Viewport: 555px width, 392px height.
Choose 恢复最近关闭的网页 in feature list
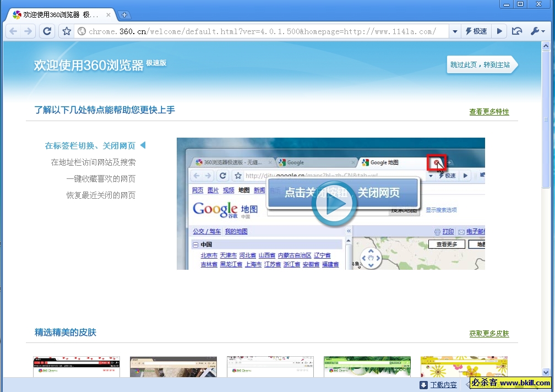100,195
